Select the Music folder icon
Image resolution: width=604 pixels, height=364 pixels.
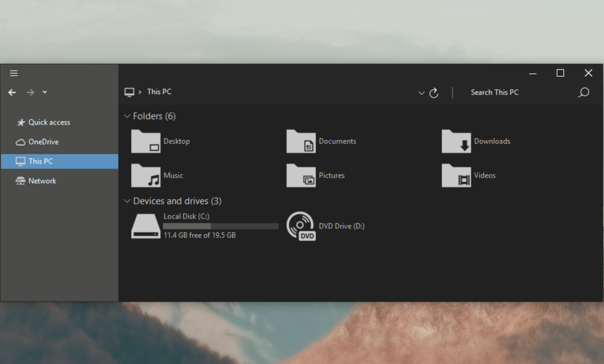tap(145, 175)
